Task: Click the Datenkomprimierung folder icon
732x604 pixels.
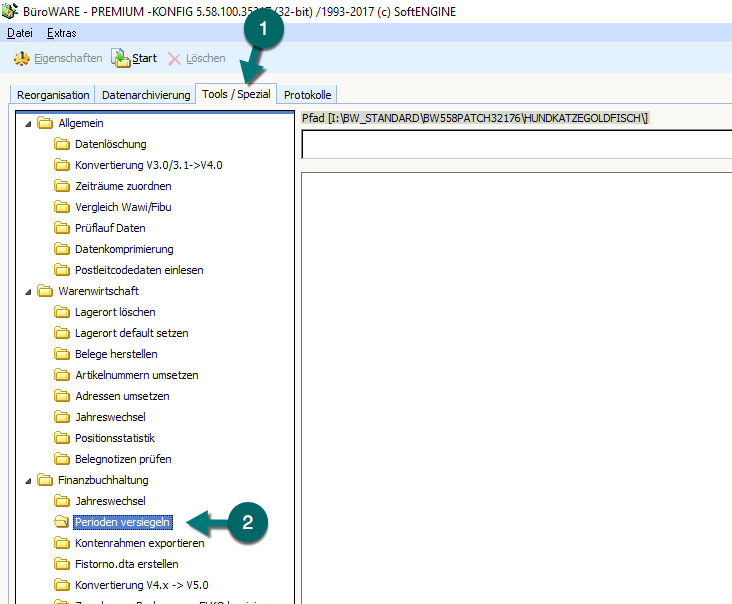Action: (x=62, y=249)
